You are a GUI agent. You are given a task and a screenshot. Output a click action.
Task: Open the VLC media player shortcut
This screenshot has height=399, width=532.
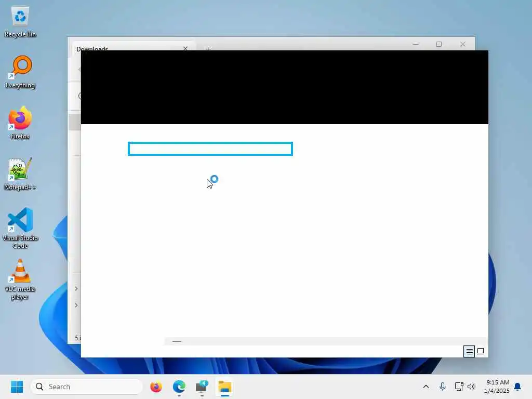coord(20,280)
